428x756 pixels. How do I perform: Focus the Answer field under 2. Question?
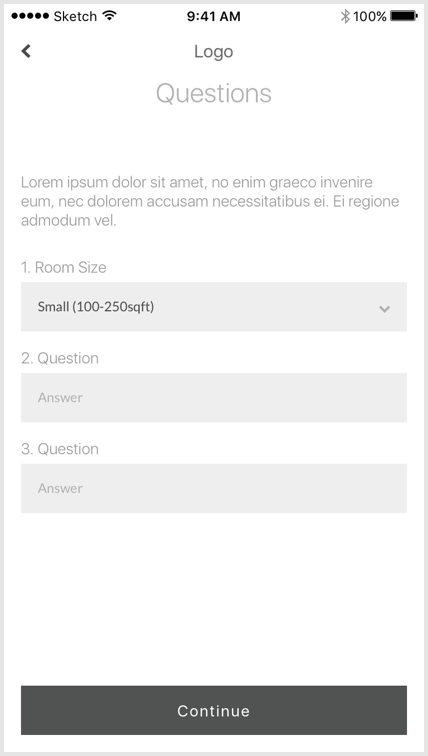[x=214, y=397]
